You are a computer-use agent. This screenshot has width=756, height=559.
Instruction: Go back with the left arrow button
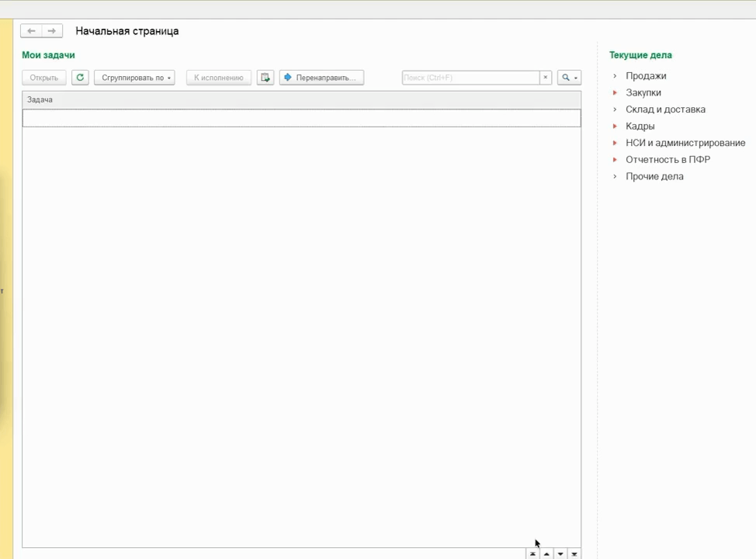(x=31, y=31)
